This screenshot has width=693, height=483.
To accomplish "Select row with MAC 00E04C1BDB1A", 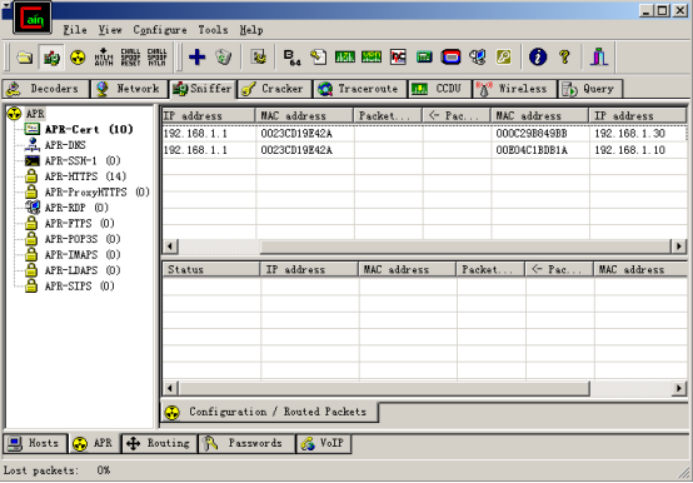I will pos(424,150).
